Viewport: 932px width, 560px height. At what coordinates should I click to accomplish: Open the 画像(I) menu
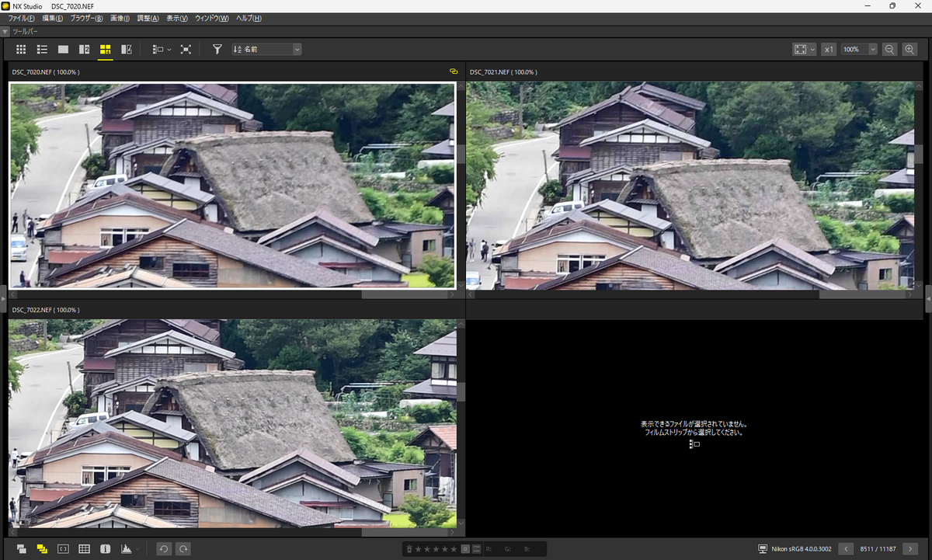pyautogui.click(x=120, y=18)
